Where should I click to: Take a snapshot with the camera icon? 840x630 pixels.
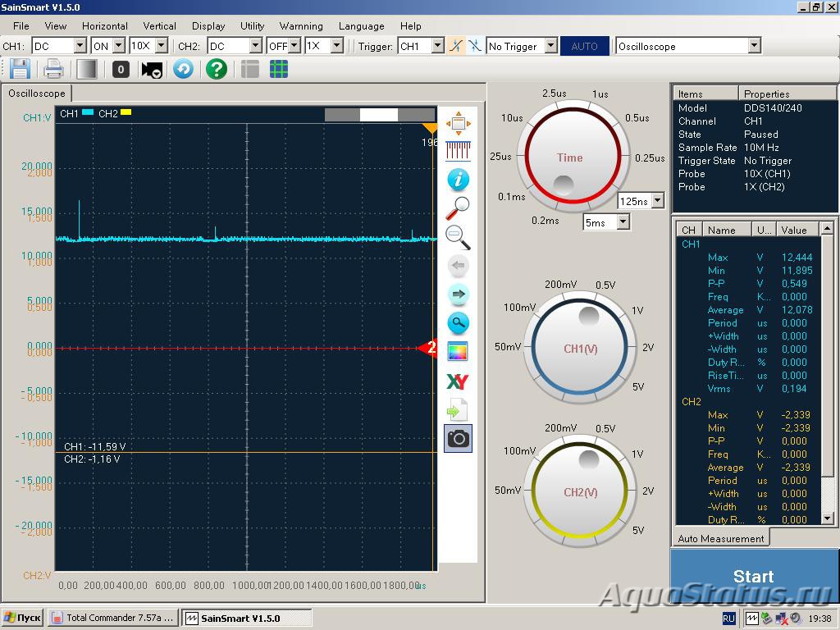[458, 439]
